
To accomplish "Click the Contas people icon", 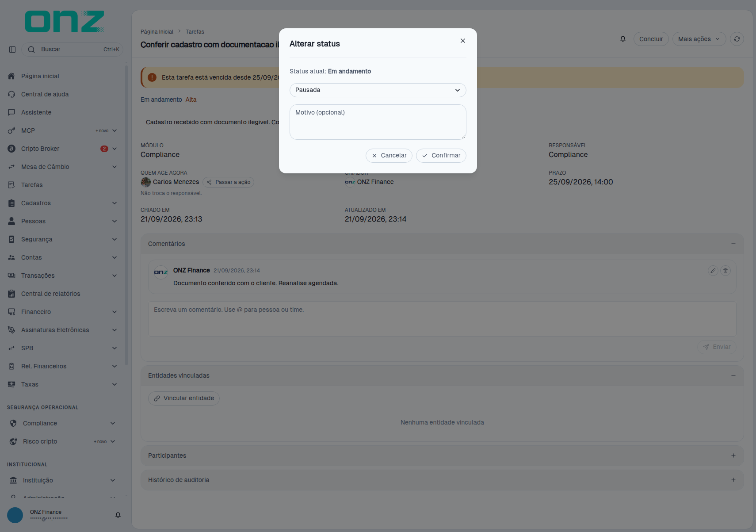I will pyautogui.click(x=11, y=257).
